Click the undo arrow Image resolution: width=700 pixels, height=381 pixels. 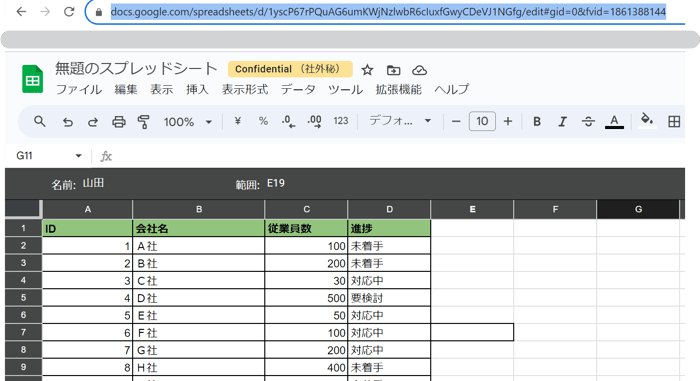click(x=67, y=121)
